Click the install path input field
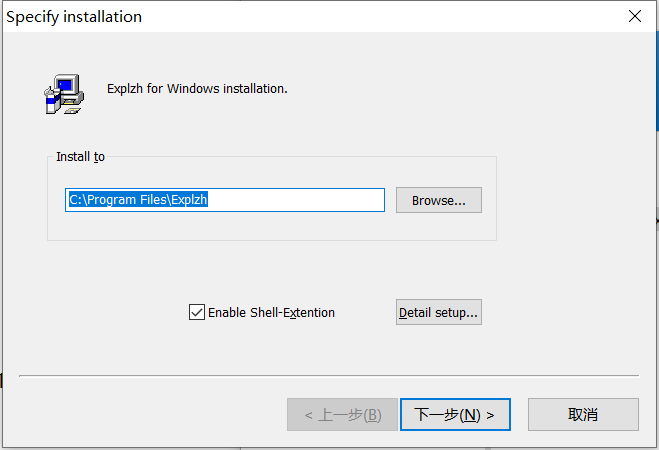The height and width of the screenshot is (450, 659). click(225, 200)
